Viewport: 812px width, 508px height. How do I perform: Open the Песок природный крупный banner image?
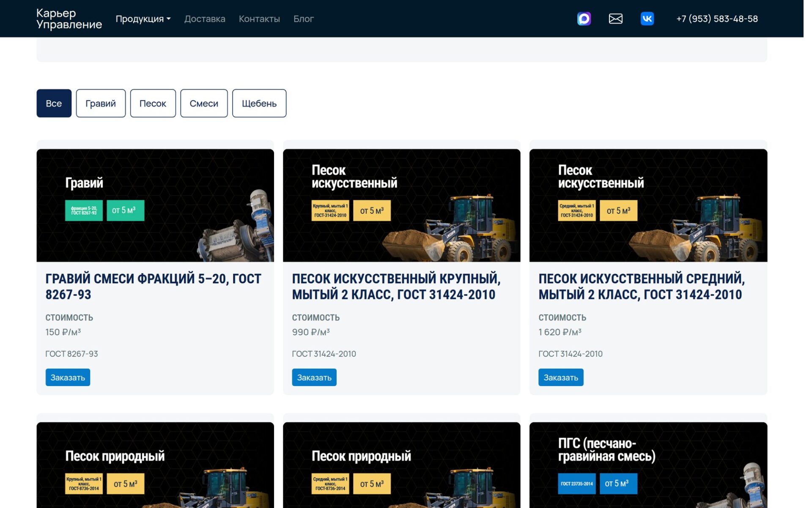[x=155, y=465]
